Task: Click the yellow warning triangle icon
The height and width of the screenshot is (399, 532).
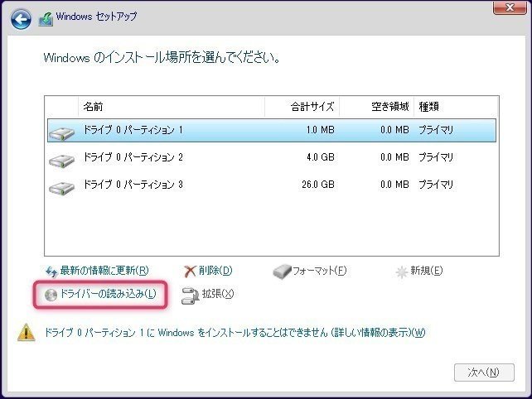Action: point(27,332)
